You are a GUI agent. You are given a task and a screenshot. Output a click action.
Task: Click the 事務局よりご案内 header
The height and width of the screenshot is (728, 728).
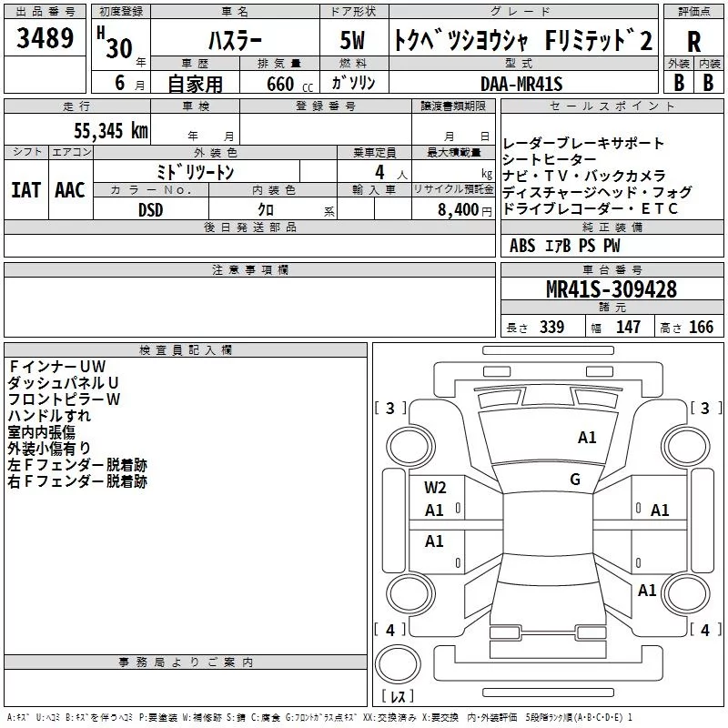[x=186, y=662]
